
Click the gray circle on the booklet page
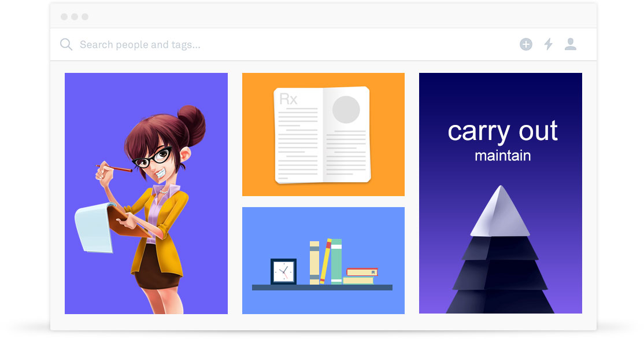(346, 110)
